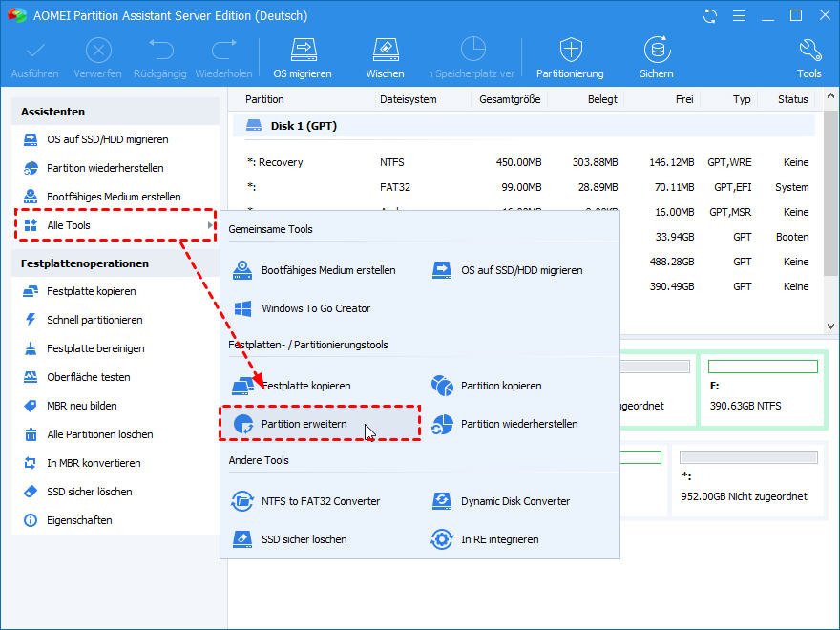Image resolution: width=840 pixels, height=630 pixels.
Task: Select Partition erweitern in popup menu
Action: click(x=320, y=424)
